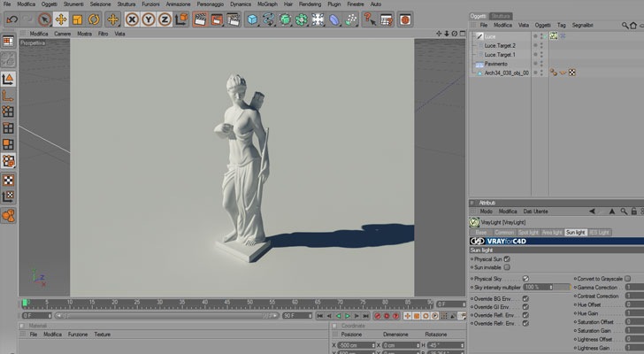Image resolution: width=644 pixels, height=354 pixels.
Task: Render to Picture Viewer icon
Action: pos(217,19)
